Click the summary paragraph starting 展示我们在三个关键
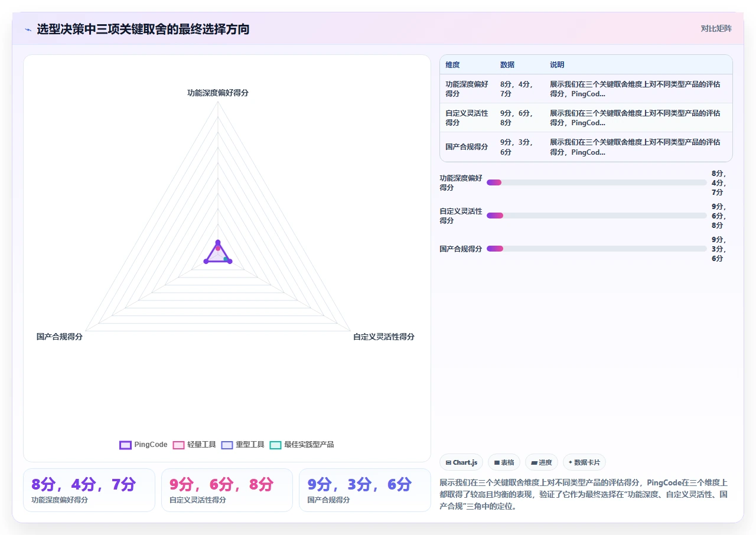Image resolution: width=756 pixels, height=535 pixels. click(584, 494)
